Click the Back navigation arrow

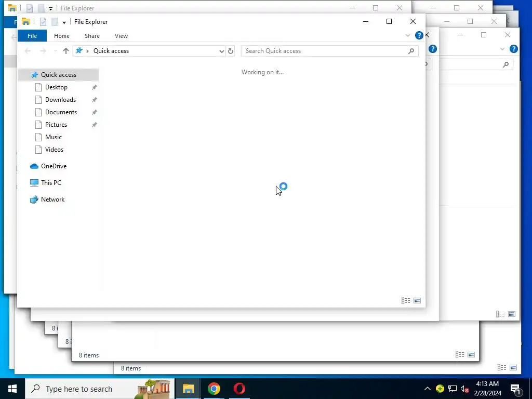tap(28, 51)
